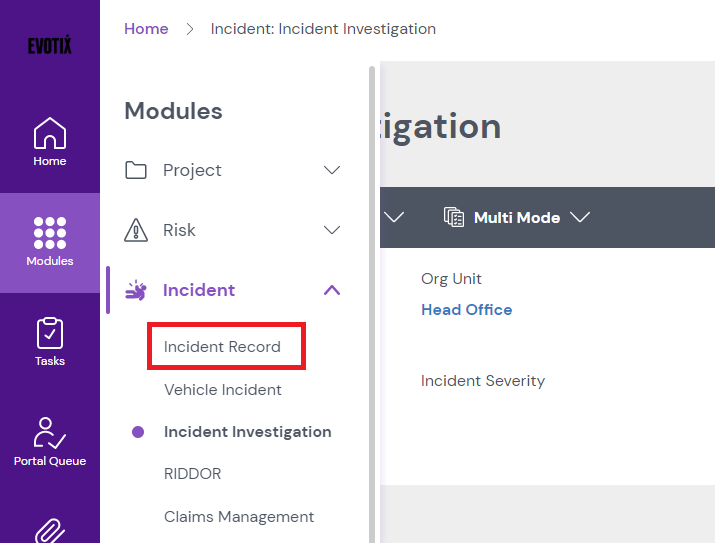Viewport: 715px width, 543px height.
Task: Go to Home in the sidebar
Action: (49, 142)
